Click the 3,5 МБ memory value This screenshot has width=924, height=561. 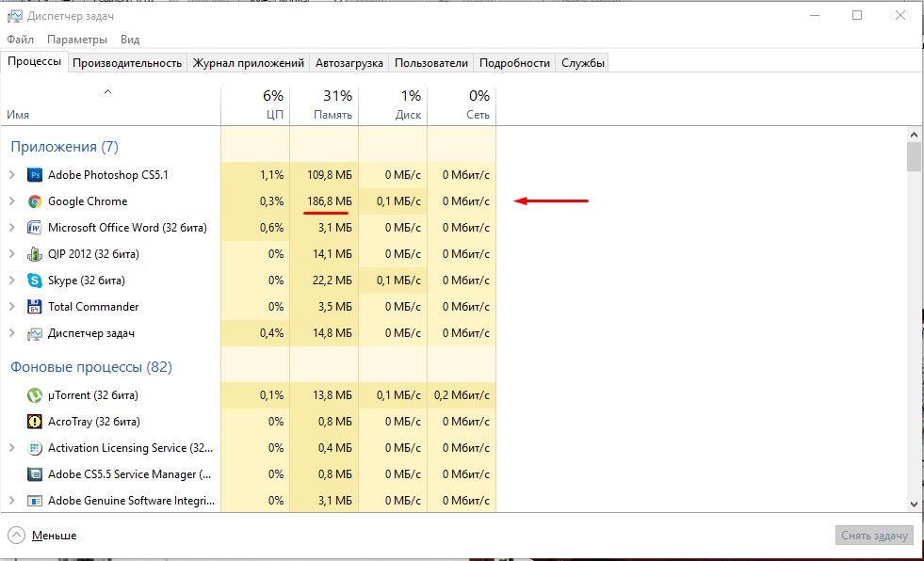pyautogui.click(x=334, y=307)
